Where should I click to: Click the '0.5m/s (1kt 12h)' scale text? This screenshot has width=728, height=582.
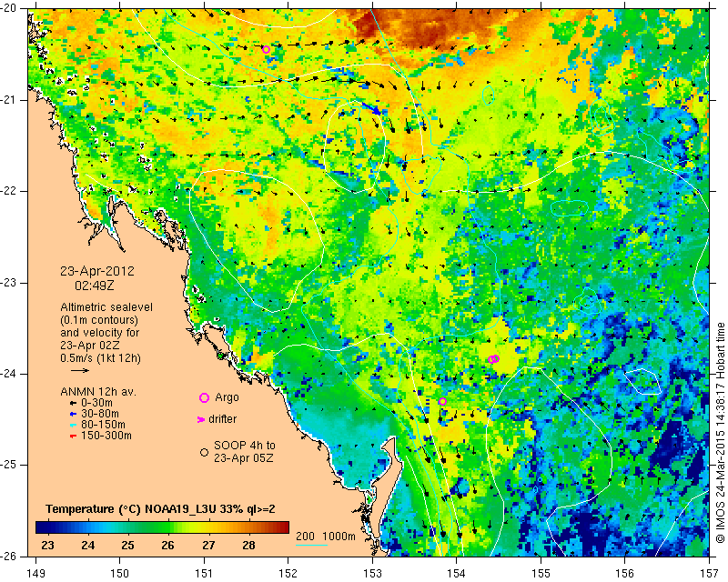[100, 358]
